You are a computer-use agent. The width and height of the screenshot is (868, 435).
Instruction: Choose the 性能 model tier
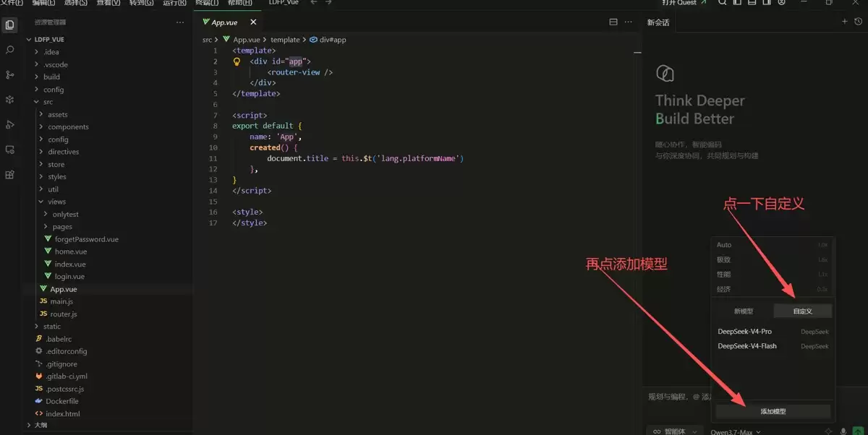click(x=773, y=275)
